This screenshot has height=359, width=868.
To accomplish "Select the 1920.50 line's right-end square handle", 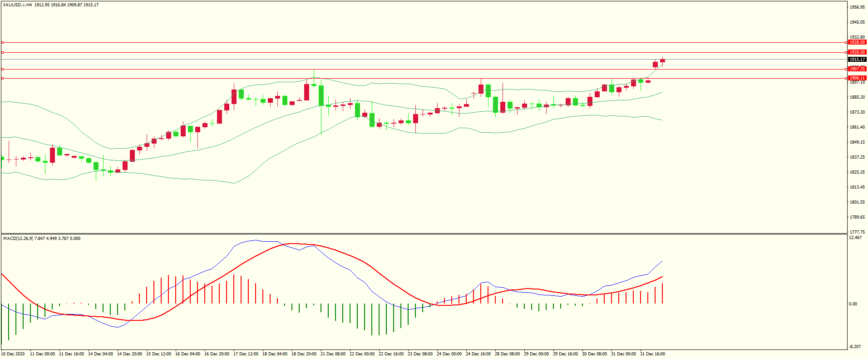I will click(x=846, y=52).
